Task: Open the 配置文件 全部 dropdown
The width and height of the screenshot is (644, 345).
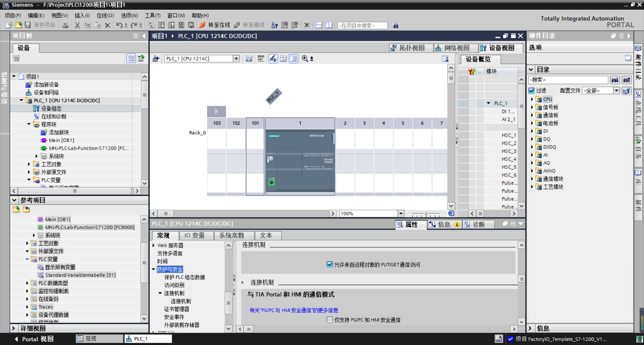Action: (616, 90)
